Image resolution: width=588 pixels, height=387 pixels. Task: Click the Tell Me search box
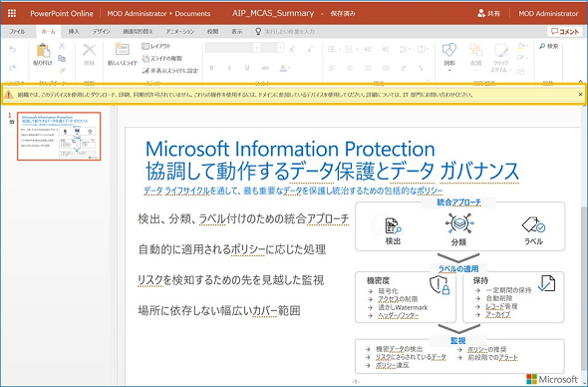285,32
